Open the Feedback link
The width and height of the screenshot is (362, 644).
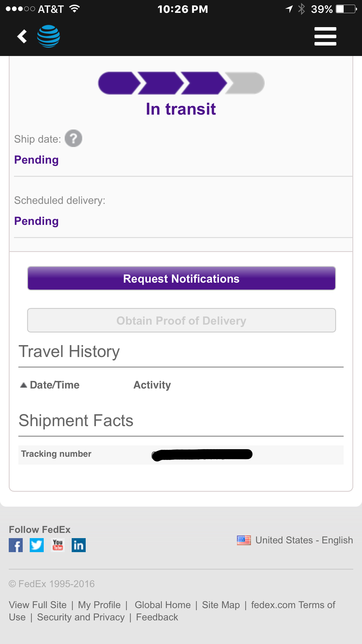click(157, 617)
